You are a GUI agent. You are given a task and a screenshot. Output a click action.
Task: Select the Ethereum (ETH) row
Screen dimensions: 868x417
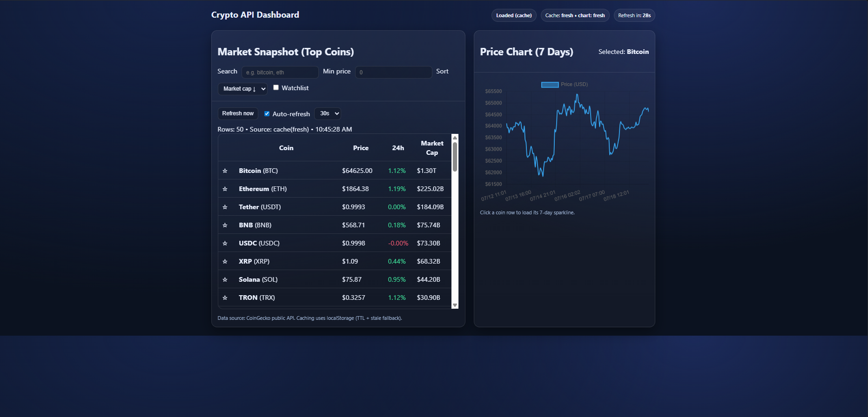335,189
